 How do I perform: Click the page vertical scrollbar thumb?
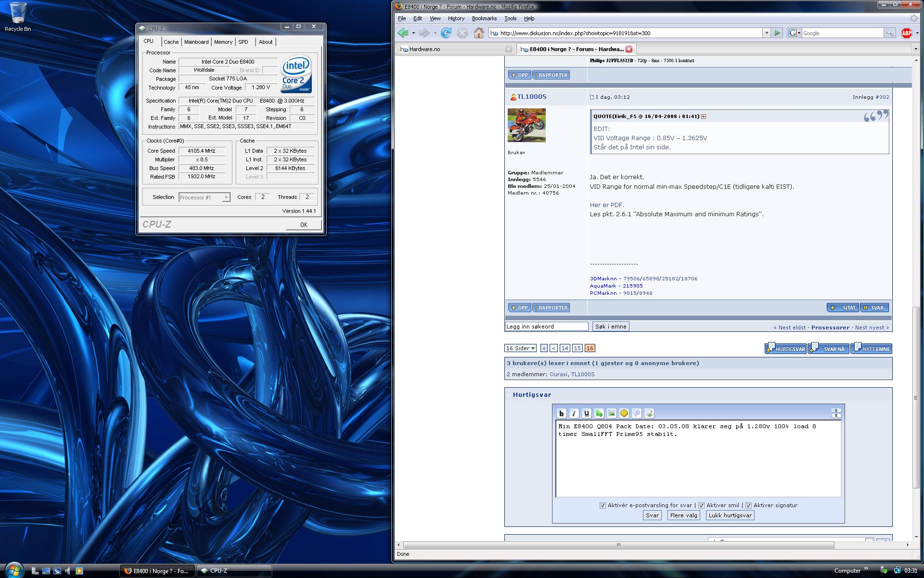coord(916,398)
